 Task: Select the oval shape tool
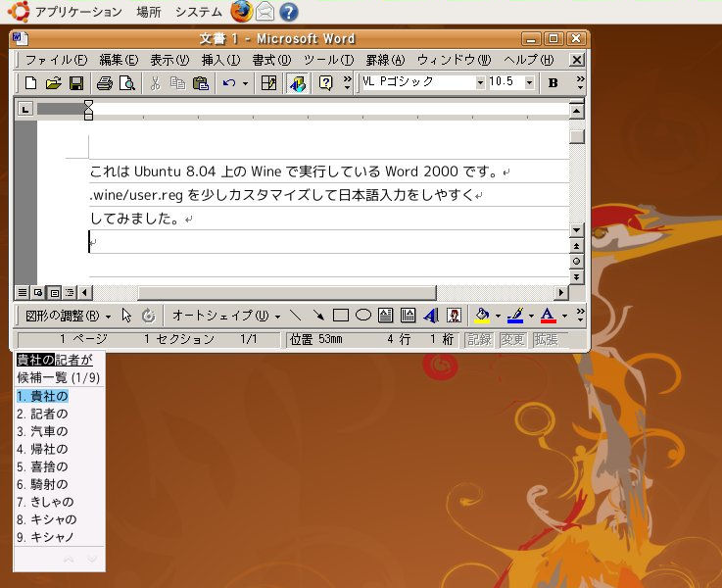coord(363,316)
